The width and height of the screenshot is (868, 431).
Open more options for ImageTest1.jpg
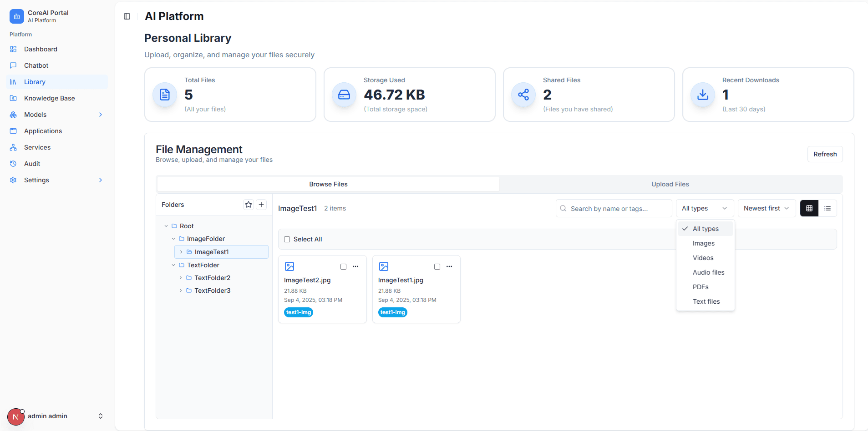coord(449,266)
